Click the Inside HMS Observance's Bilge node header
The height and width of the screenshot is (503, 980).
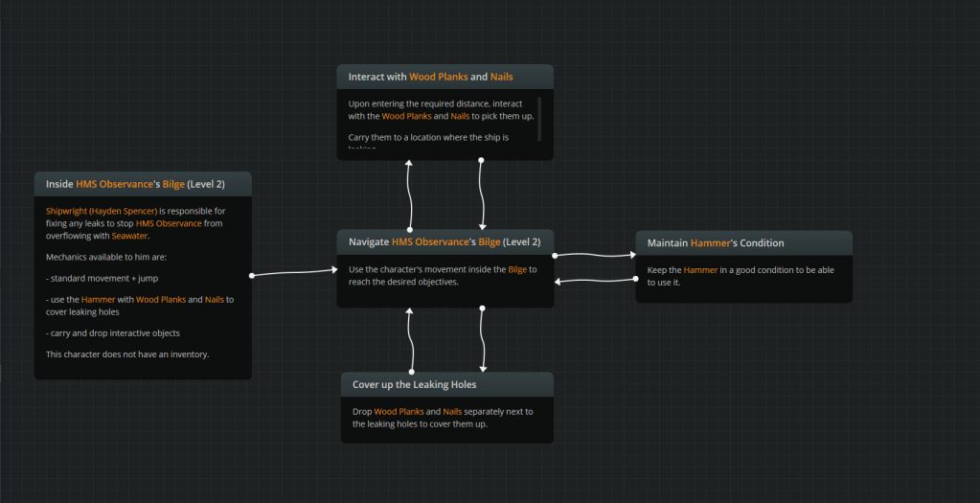pyautogui.click(x=143, y=184)
